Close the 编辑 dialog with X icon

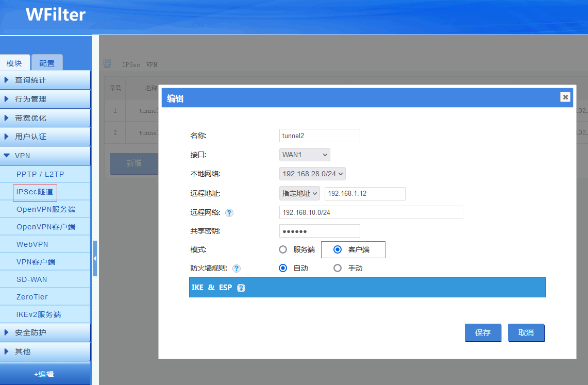pos(565,97)
